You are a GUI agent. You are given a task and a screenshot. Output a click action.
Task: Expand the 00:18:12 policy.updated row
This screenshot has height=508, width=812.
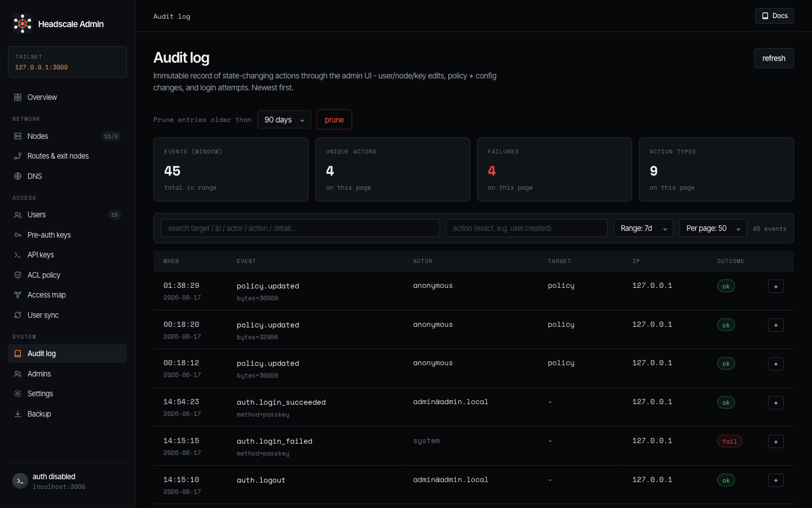[x=776, y=364]
